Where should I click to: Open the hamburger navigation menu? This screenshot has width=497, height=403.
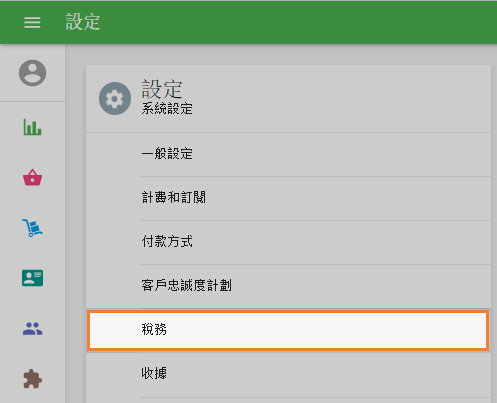[x=32, y=22]
